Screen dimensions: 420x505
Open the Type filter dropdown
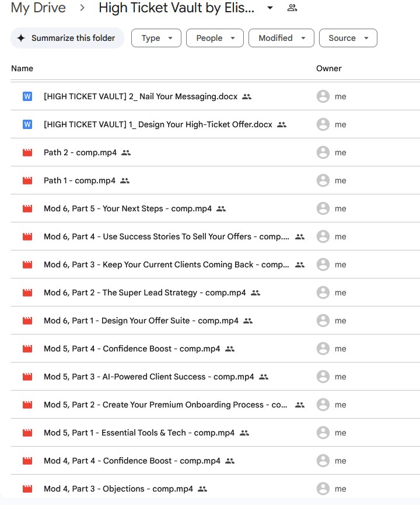(x=157, y=38)
